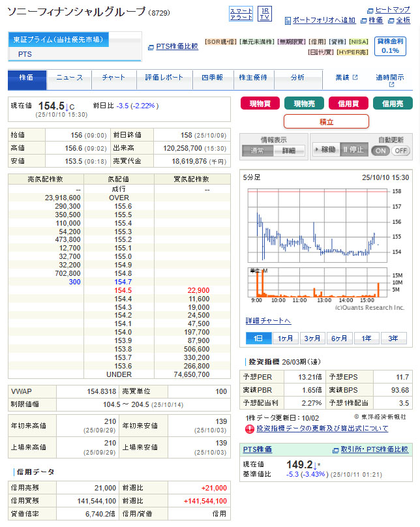Click the red exclamation icon for 投資指標 notice
The height and width of the screenshot is (527, 420).
point(249,429)
